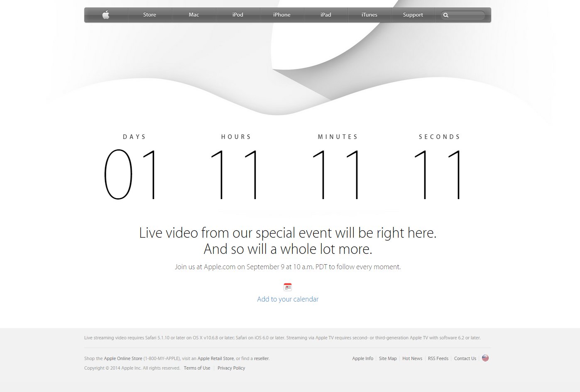Open the Apple Info footer link
This screenshot has height=392, width=580.
[362, 358]
